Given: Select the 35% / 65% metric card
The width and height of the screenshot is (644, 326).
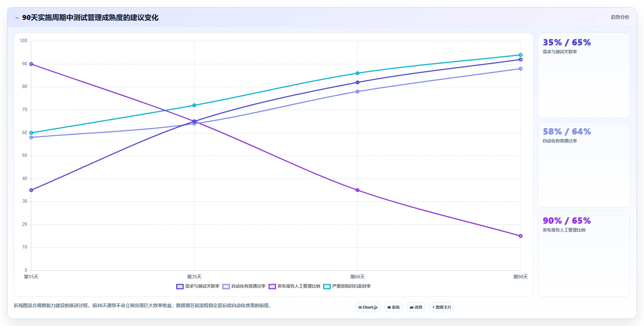Looking at the screenshot, I should 584,76.
